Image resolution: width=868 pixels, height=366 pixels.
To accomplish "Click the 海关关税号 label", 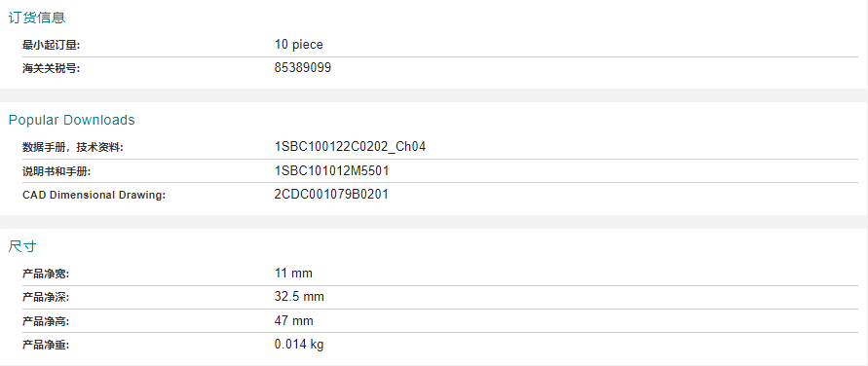I will [52, 68].
